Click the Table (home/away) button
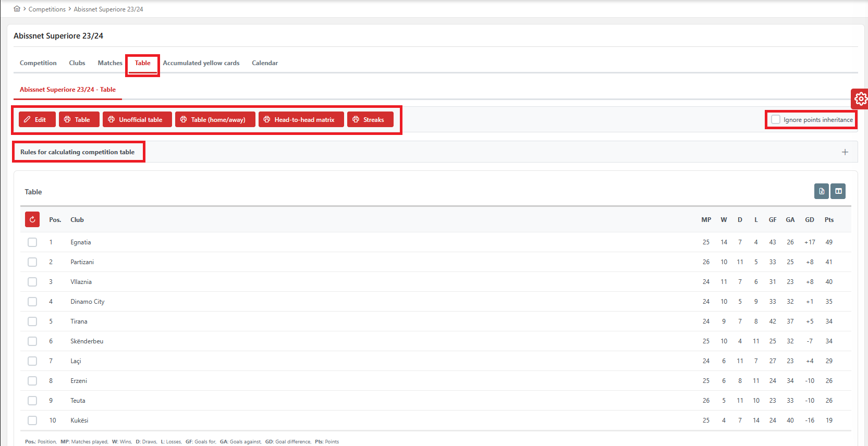 [215, 119]
